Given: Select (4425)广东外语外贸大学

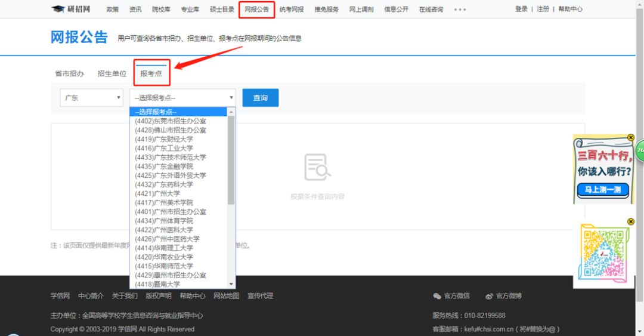Looking at the screenshot, I should (179, 175).
